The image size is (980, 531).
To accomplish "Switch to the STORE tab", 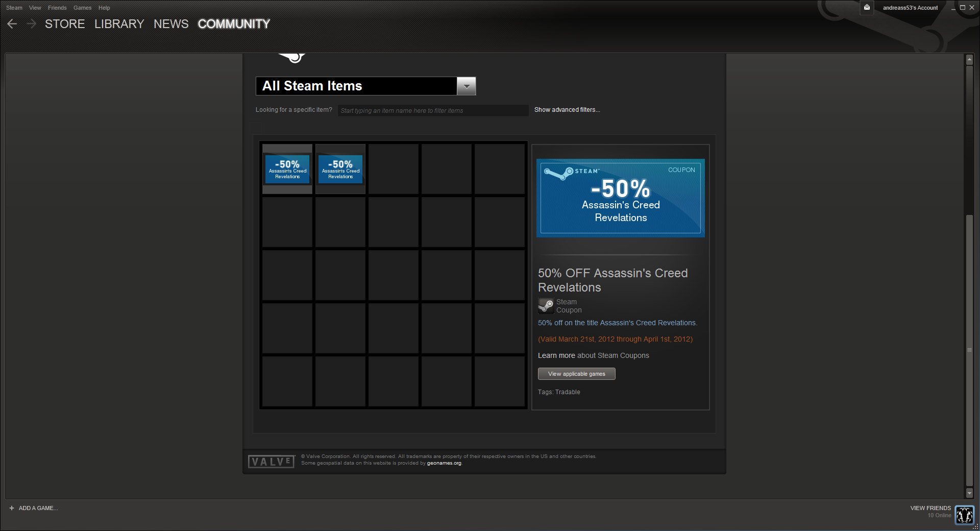I will (x=65, y=24).
